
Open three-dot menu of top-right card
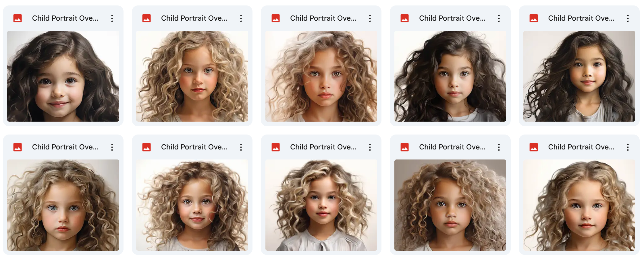click(x=628, y=18)
